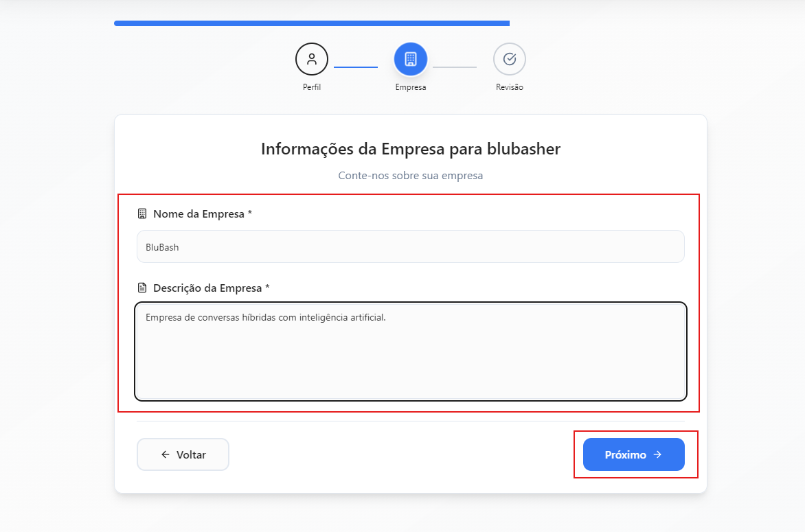Click the checkmark icon in the Revisão step

509,59
